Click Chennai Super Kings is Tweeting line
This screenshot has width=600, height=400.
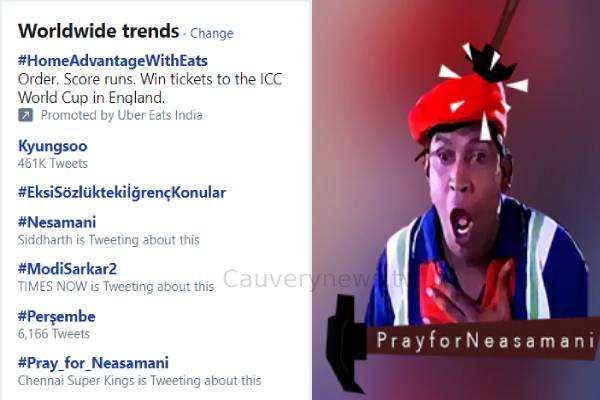(x=140, y=380)
